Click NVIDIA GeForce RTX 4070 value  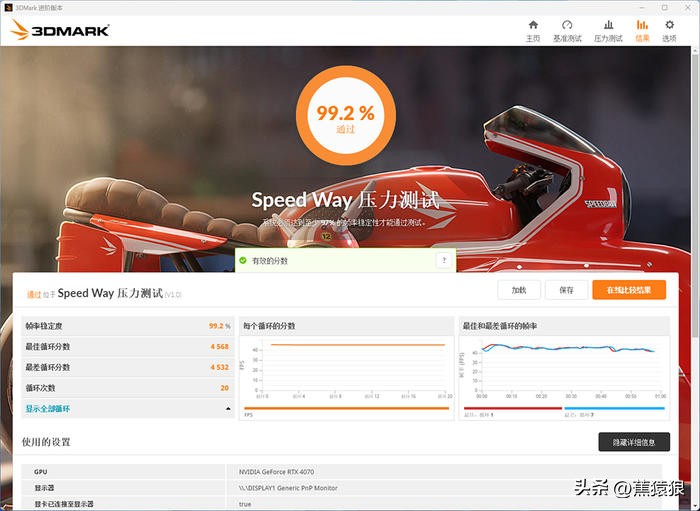click(276, 472)
